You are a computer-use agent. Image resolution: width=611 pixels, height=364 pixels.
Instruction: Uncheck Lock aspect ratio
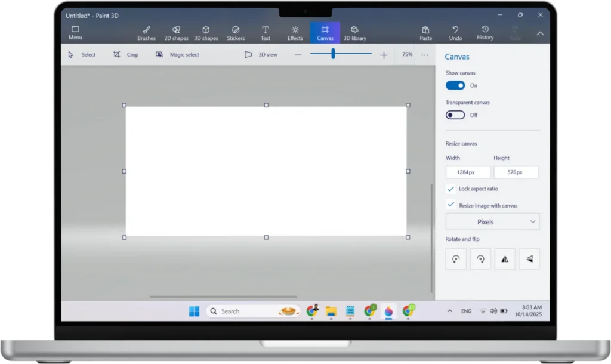(451, 189)
